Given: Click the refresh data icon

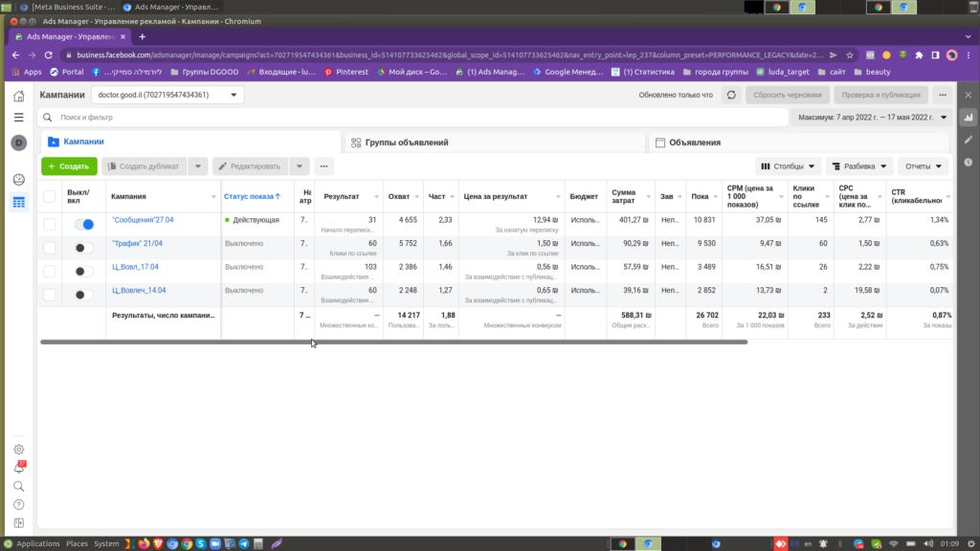Looking at the screenshot, I should click(x=731, y=95).
